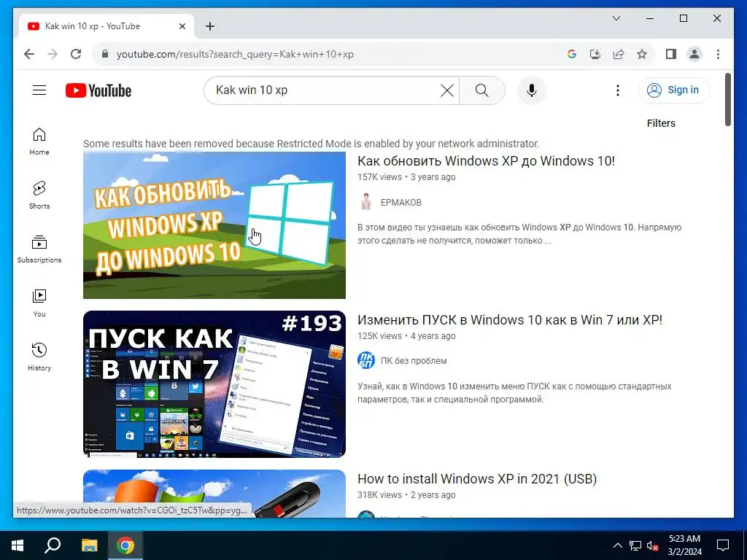Click the address bar URL
The width and height of the screenshot is (747, 560).
click(235, 54)
